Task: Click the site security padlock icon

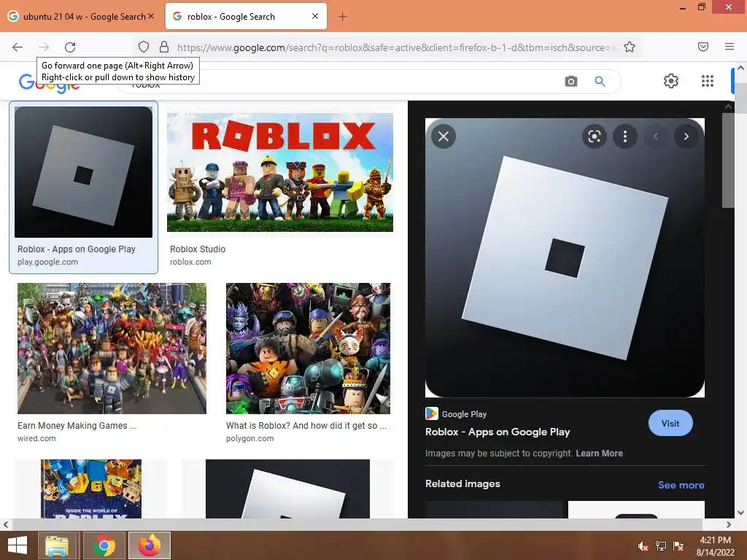Action: tap(164, 47)
